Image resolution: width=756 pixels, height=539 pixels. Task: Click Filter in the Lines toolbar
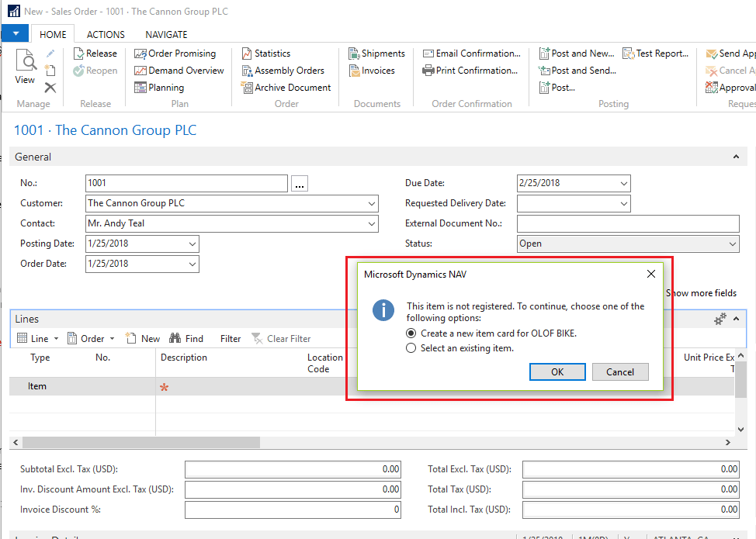pyautogui.click(x=231, y=339)
